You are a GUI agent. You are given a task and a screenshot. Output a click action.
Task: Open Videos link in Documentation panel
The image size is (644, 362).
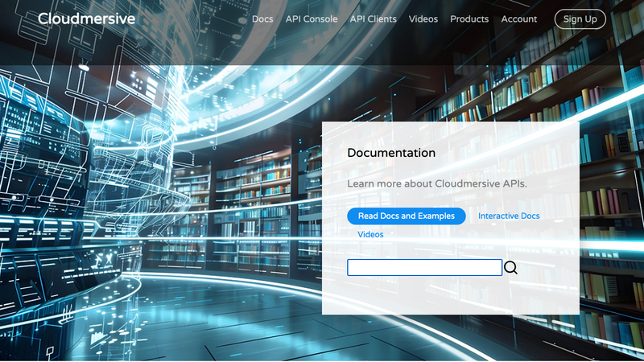(x=370, y=234)
